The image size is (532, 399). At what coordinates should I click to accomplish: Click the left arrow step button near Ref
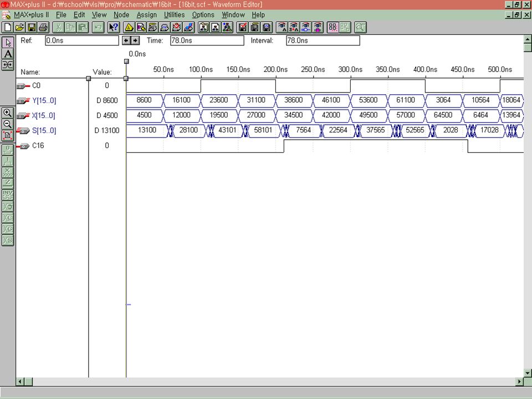(x=126, y=40)
